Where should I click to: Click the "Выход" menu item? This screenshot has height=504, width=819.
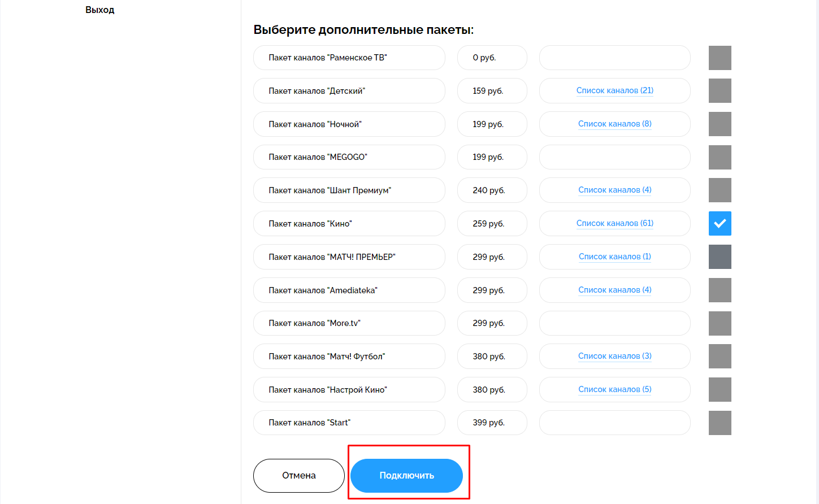(x=99, y=10)
